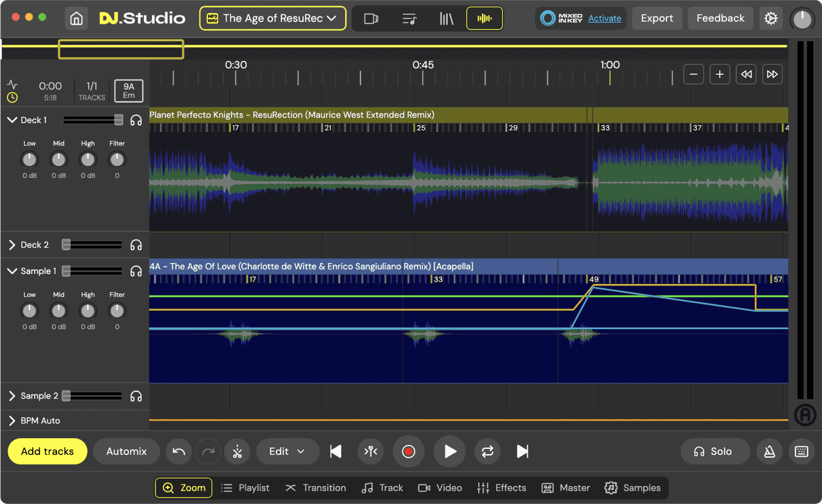Screen dimensions: 822x504
Task: Toggle headphone cue on Sample 1
Action: (x=136, y=271)
